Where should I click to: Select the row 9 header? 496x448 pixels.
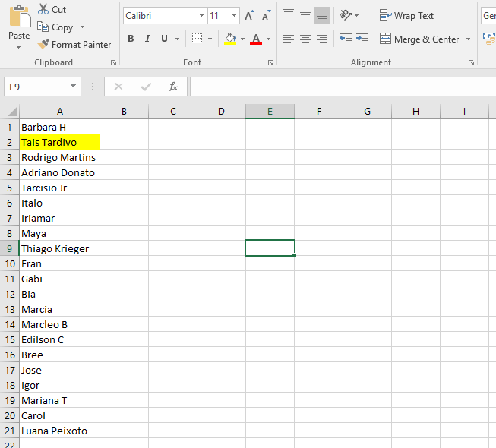click(x=10, y=248)
